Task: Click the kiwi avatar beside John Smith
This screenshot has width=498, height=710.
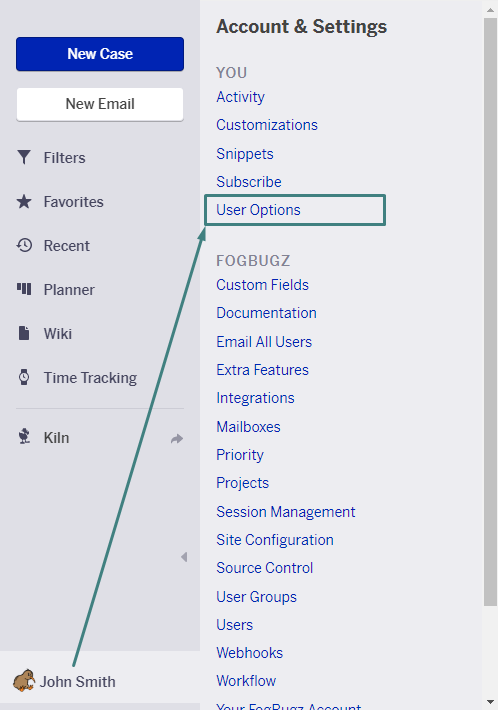Action: click(x=24, y=681)
